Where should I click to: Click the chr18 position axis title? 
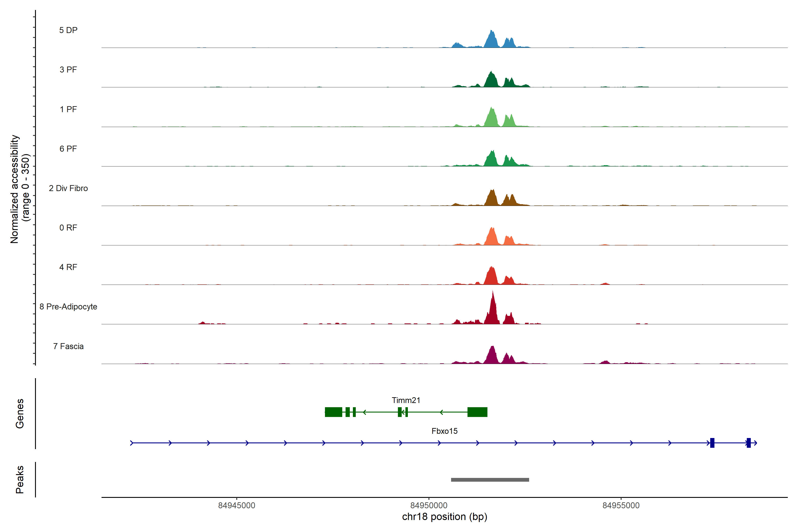(x=444, y=517)
